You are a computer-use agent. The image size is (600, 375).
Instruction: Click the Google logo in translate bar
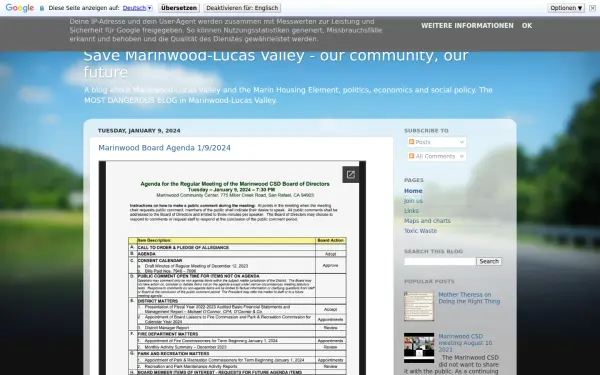(x=20, y=8)
